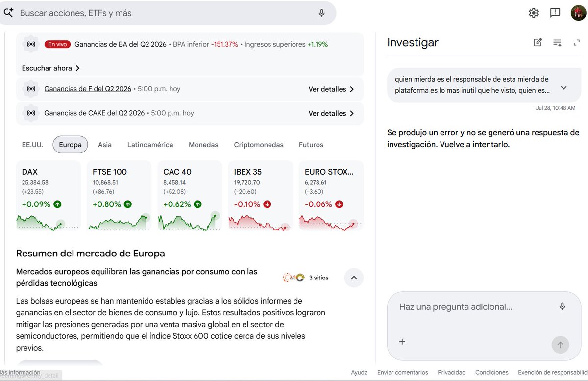Screen dimensions: 588x381
Task: Click 'Resumen del mercado de Europa' heading
Action: pyautogui.click(x=91, y=254)
